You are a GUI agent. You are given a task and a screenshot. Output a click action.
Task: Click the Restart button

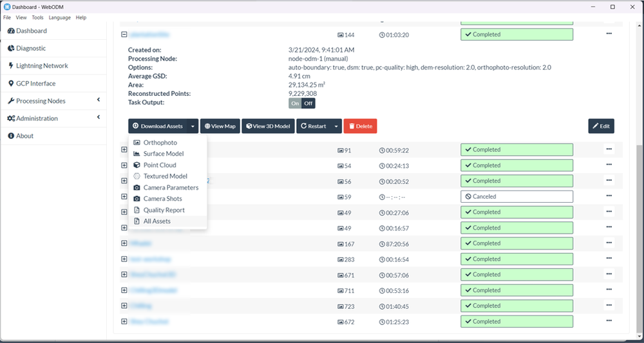[314, 126]
